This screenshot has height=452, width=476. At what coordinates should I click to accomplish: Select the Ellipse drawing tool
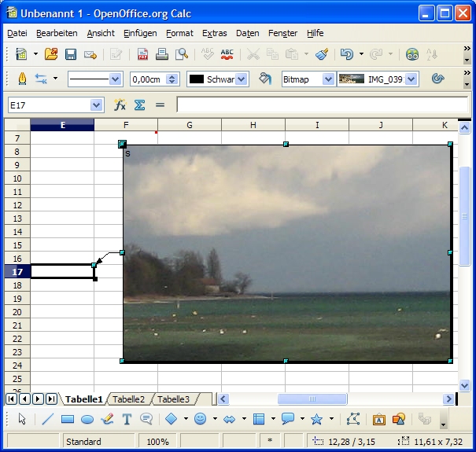[x=87, y=419]
